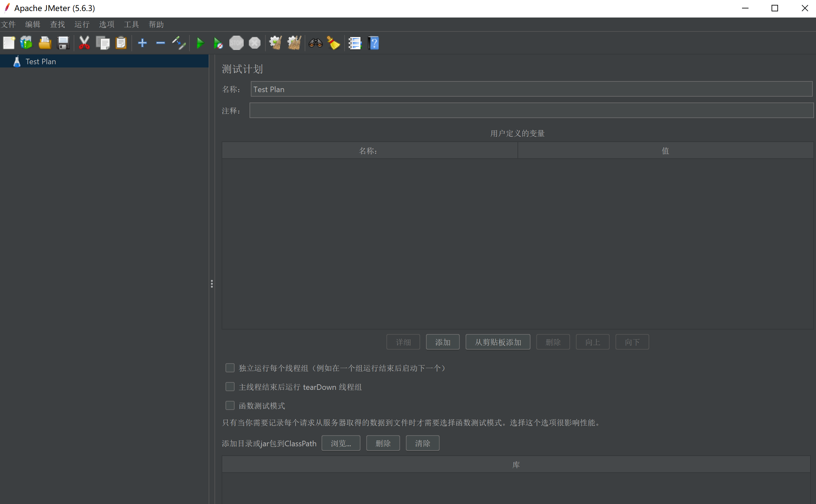This screenshot has height=504, width=816.
Task: Click 删除 button under variables table
Action: [x=553, y=342]
